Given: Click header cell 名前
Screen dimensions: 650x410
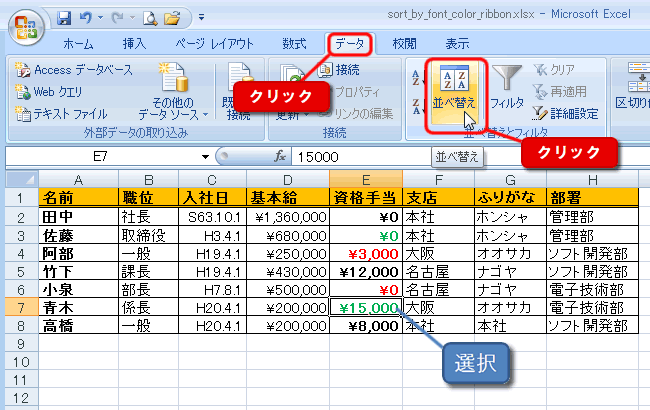Looking at the screenshot, I should 78,198.
